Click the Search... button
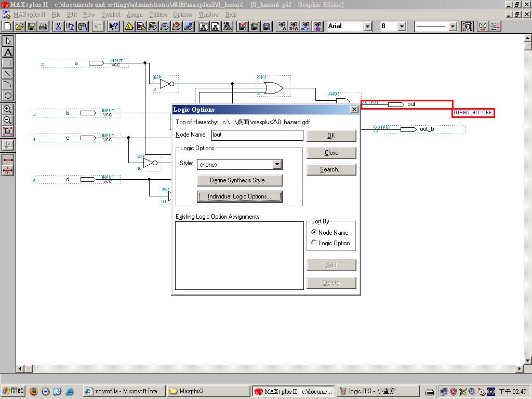The height and width of the screenshot is (399, 532). [x=331, y=169]
